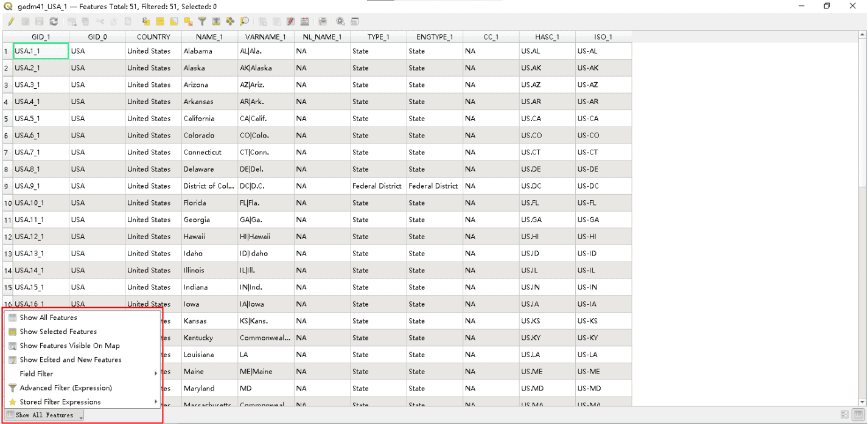
Task: Open Select features using an expression
Action: [x=146, y=21]
